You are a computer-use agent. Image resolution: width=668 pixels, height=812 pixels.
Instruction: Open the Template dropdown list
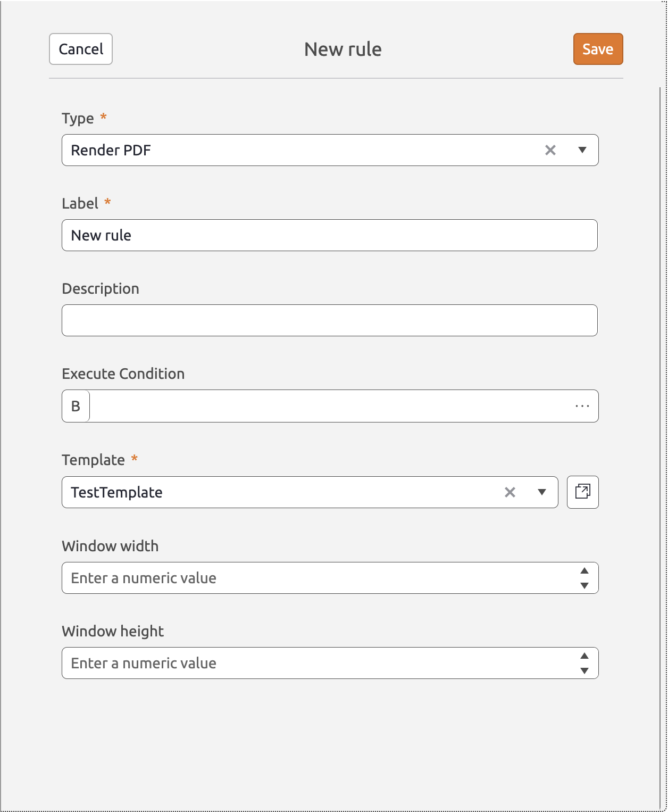click(x=541, y=492)
